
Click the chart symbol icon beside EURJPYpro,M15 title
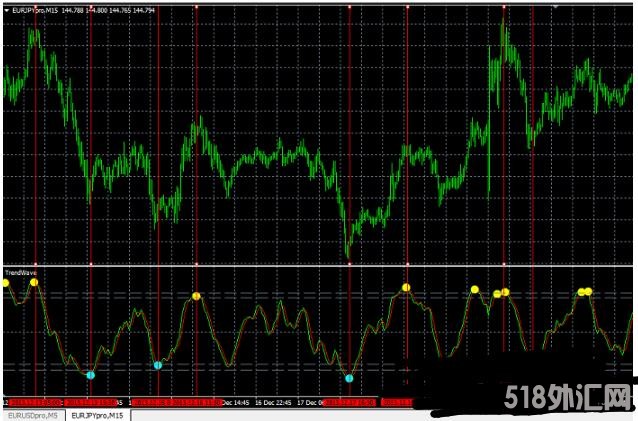pyautogui.click(x=8, y=9)
